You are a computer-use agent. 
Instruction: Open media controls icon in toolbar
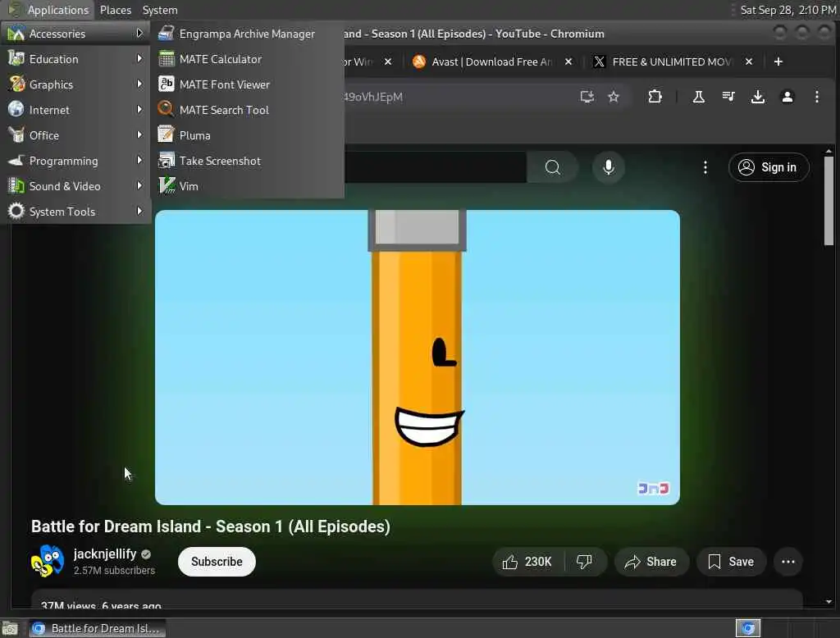click(x=728, y=97)
